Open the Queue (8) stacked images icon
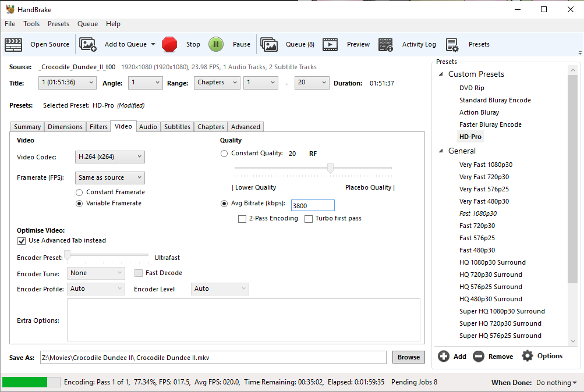Viewport: 584px width, 392px height. (x=269, y=44)
